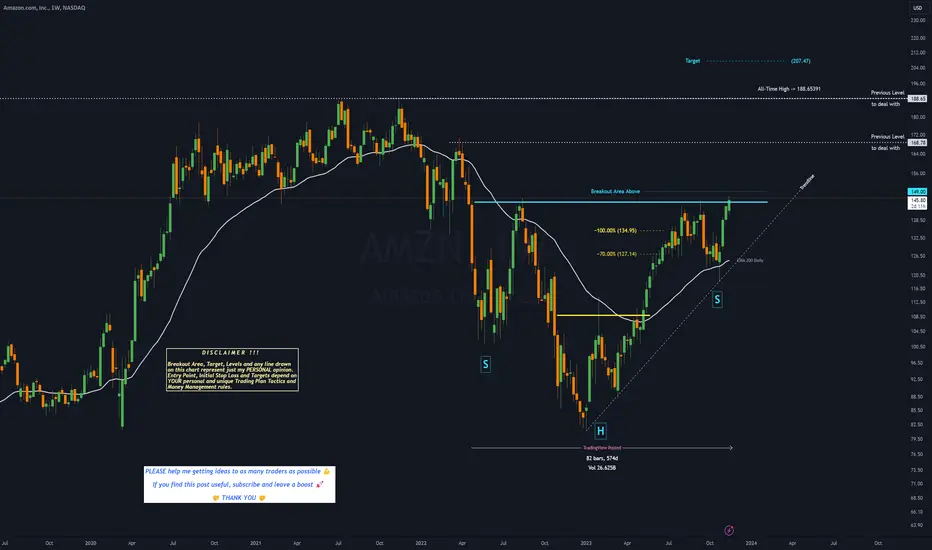
Task: Select the 'TradingView Posted' date range label
Action: point(602,448)
